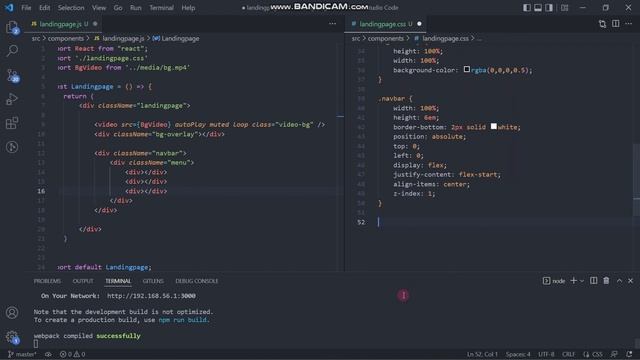Open the Accounts menu icon
The width and height of the screenshot is (640, 360).
tap(12, 313)
